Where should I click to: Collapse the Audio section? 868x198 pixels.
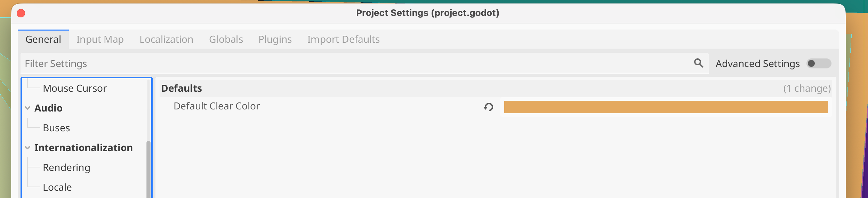(28, 108)
